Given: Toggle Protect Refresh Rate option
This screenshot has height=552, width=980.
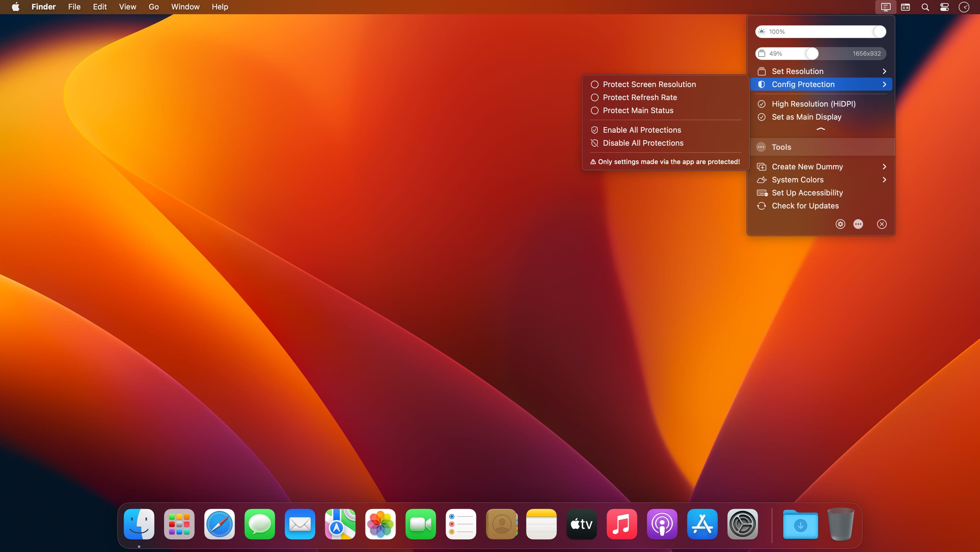Looking at the screenshot, I should pos(639,97).
